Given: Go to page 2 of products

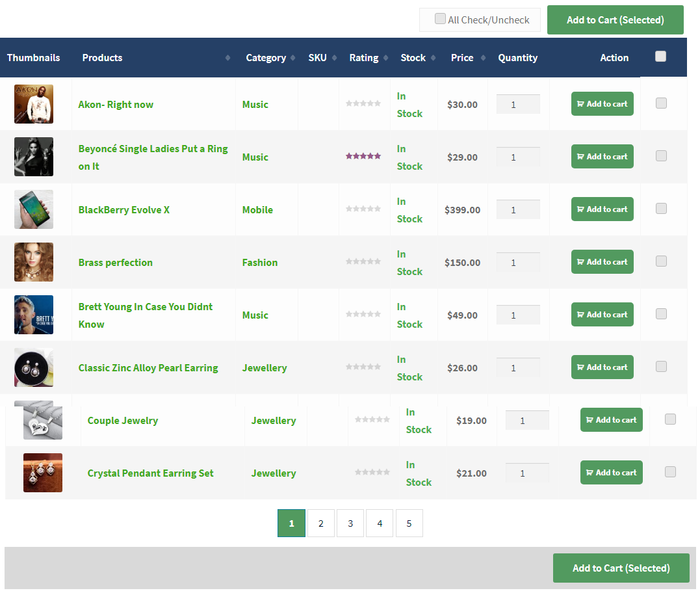Looking at the screenshot, I should click(x=321, y=523).
